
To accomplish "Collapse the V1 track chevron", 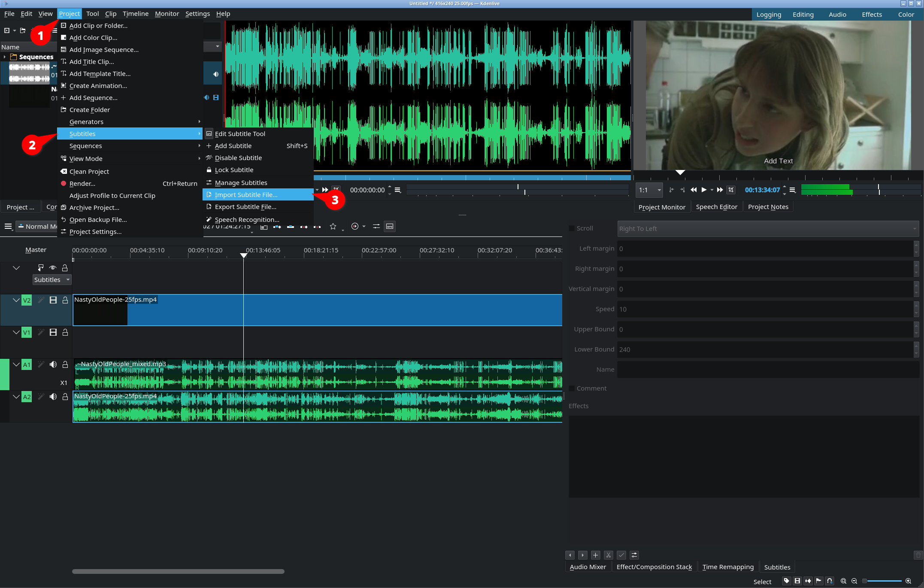I will pyautogui.click(x=16, y=332).
